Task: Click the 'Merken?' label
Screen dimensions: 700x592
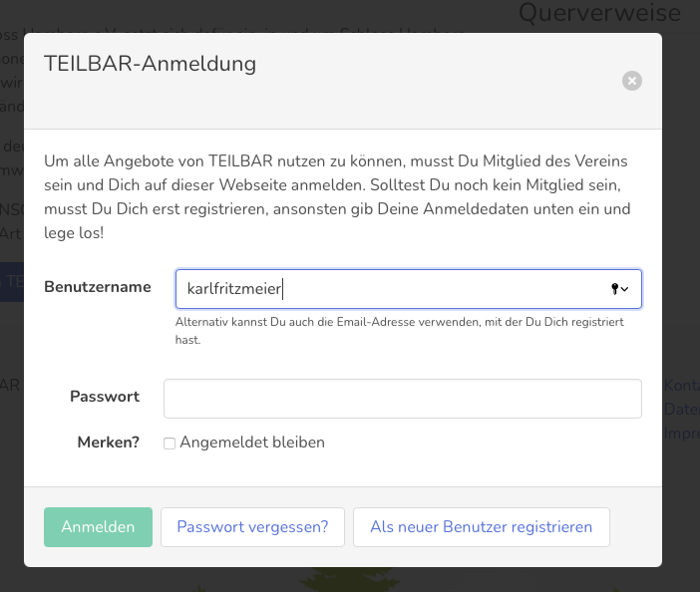Action: (x=109, y=443)
